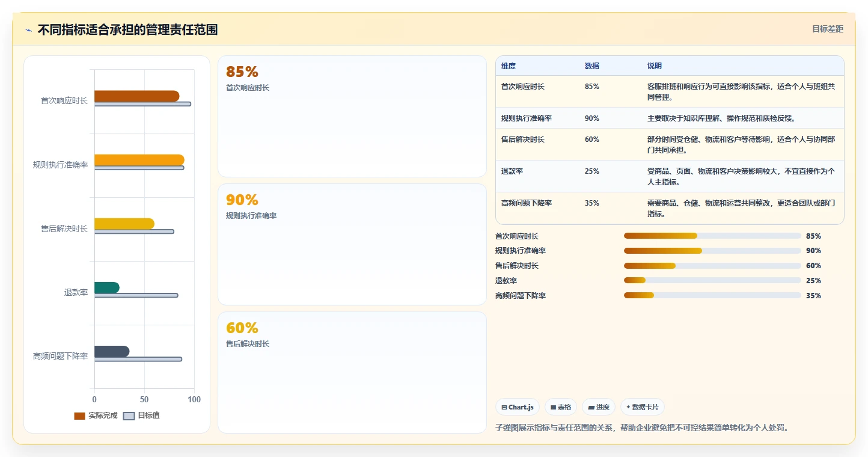The width and height of the screenshot is (868, 457).
Task: Click the footer description starting 子弹图展示
Action: 641,428
